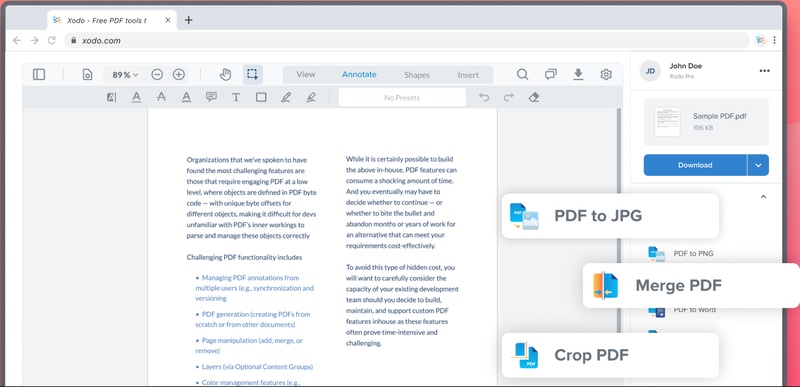
Task: Open the search magnifier tool
Action: 522,75
